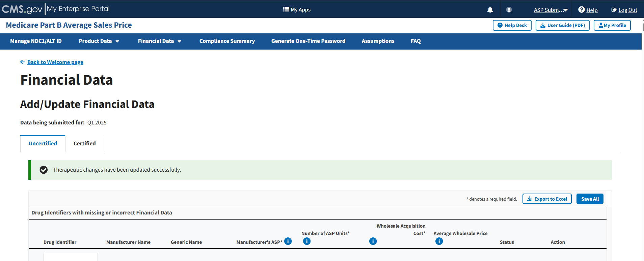Select the Uncertified tab
This screenshot has width=644, height=261.
(x=43, y=144)
